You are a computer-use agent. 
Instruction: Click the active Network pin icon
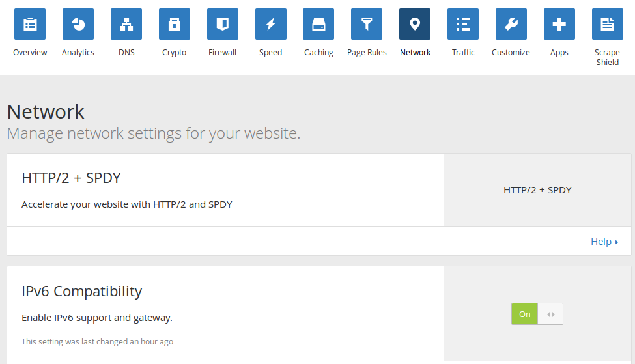pos(415,25)
